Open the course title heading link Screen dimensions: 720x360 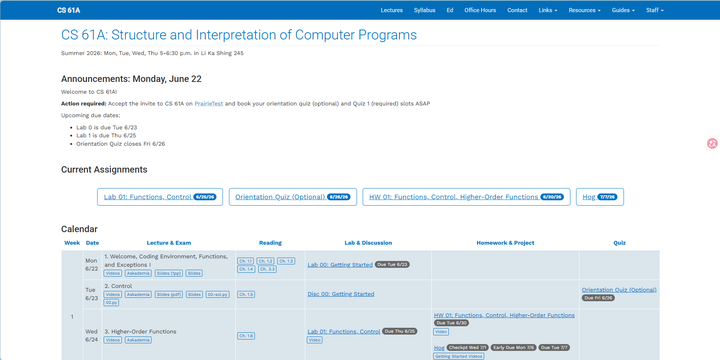(x=239, y=35)
